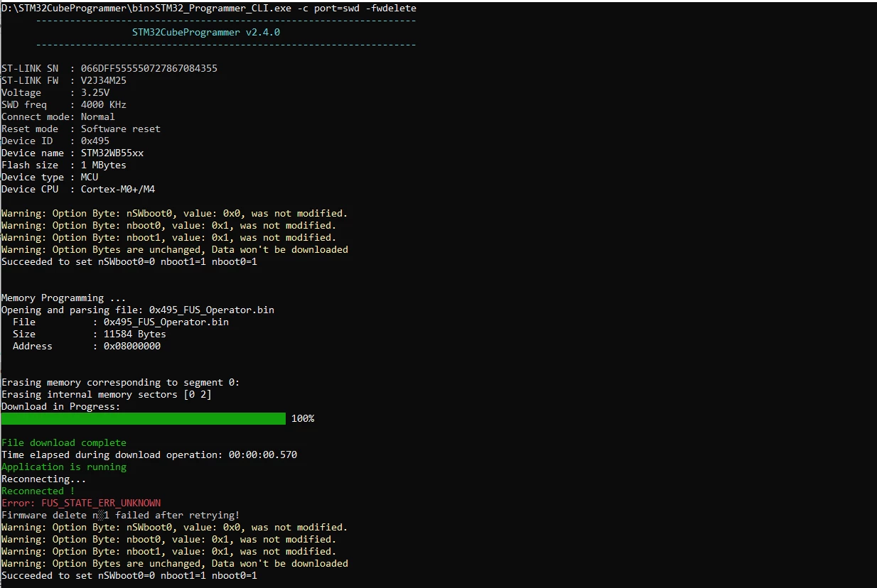The height and width of the screenshot is (588, 877).
Task: Click the green Reconnected ! message
Action: (x=38, y=491)
